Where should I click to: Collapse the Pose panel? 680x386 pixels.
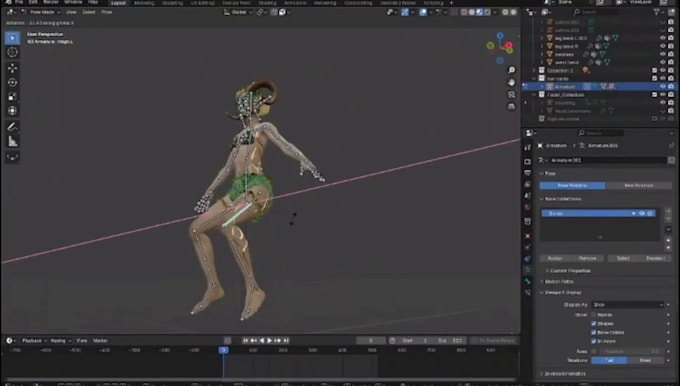[549, 173]
